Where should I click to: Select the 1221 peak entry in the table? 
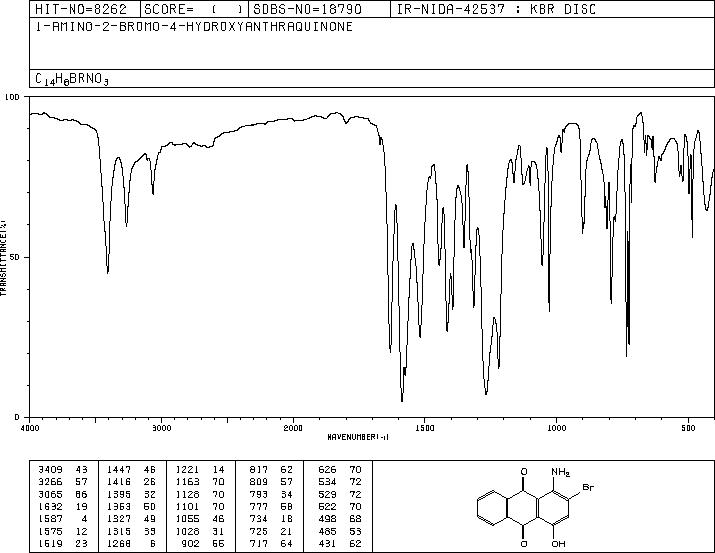click(200, 470)
